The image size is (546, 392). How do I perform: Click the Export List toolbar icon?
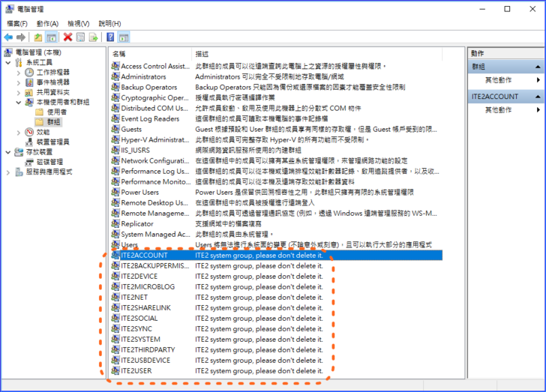pos(93,37)
